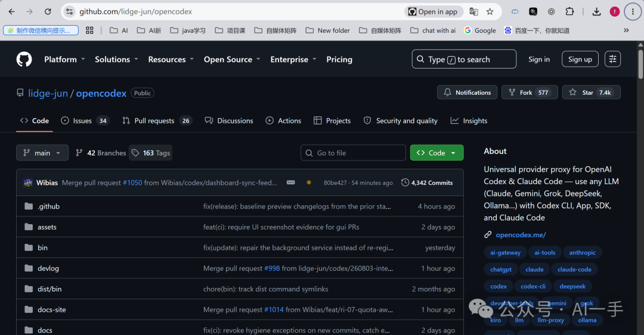Screen dimensions: 644x335
Task: Open GitHub appearance settings icon
Action: point(612,59)
